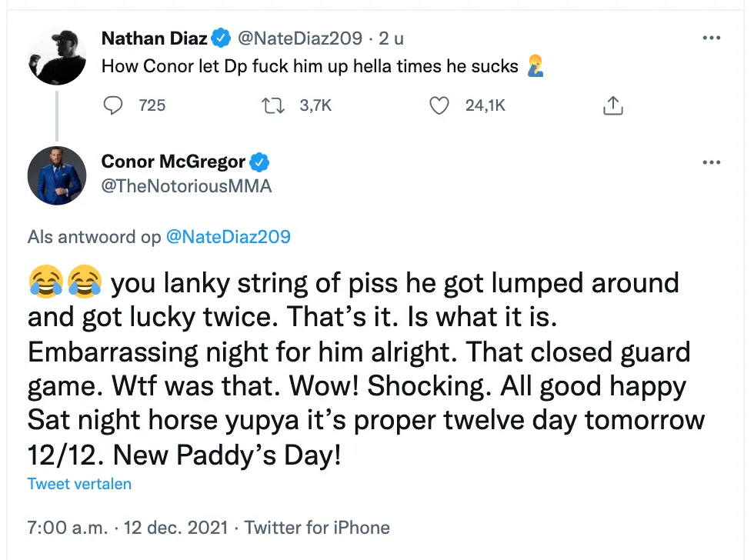Open Nathan Diaz's profile picture
Screen dimensions: 754x560
pyautogui.click(x=57, y=55)
